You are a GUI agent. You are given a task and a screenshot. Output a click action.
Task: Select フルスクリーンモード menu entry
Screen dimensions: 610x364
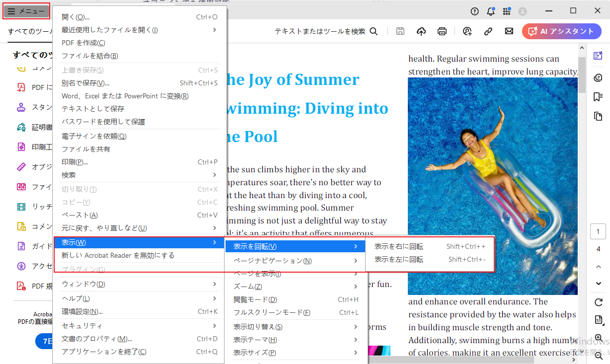pos(295,312)
